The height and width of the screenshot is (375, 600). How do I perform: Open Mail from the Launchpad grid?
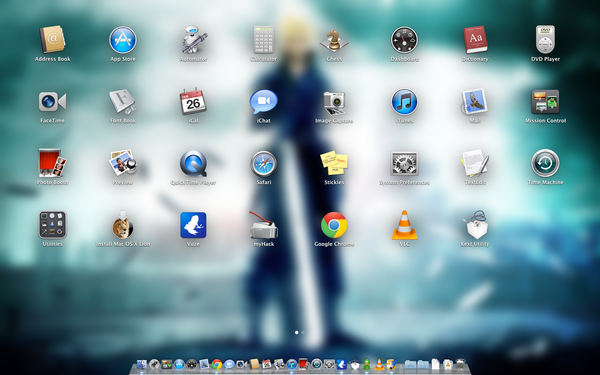(x=475, y=101)
